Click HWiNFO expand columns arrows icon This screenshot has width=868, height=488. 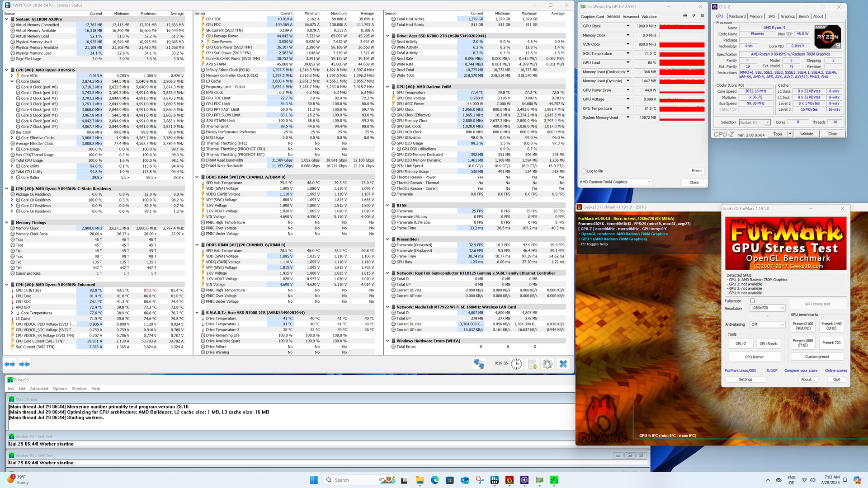(x=9, y=364)
